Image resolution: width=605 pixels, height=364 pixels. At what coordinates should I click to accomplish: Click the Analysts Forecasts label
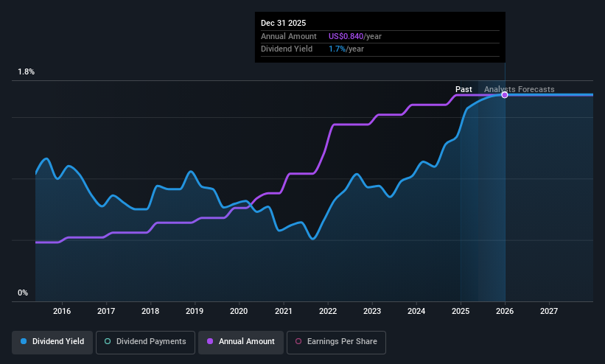pyautogui.click(x=520, y=89)
